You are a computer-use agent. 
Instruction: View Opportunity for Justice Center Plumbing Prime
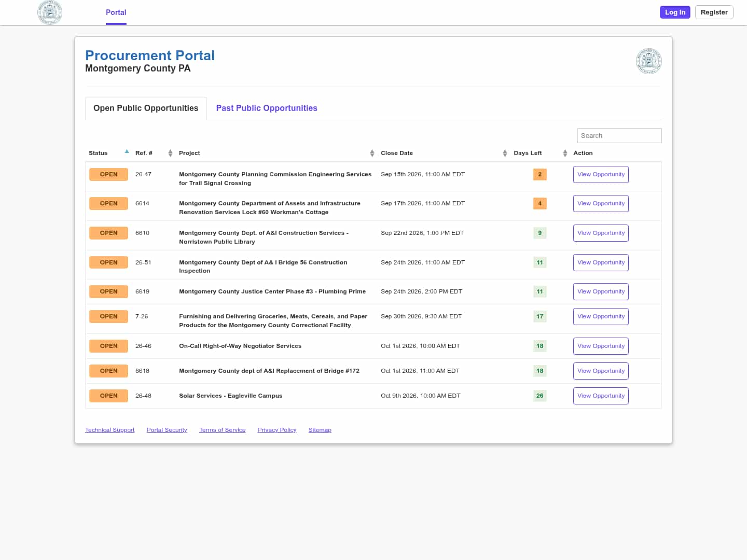[x=601, y=292]
